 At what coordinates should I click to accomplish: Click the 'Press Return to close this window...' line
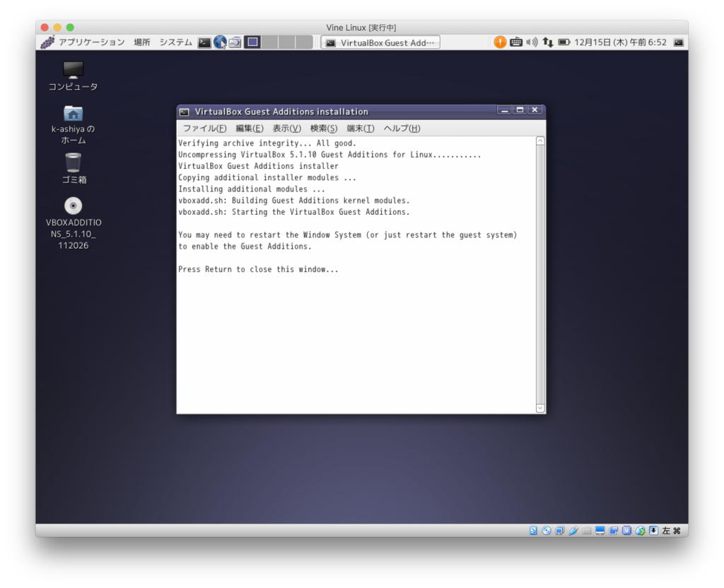tap(259, 269)
